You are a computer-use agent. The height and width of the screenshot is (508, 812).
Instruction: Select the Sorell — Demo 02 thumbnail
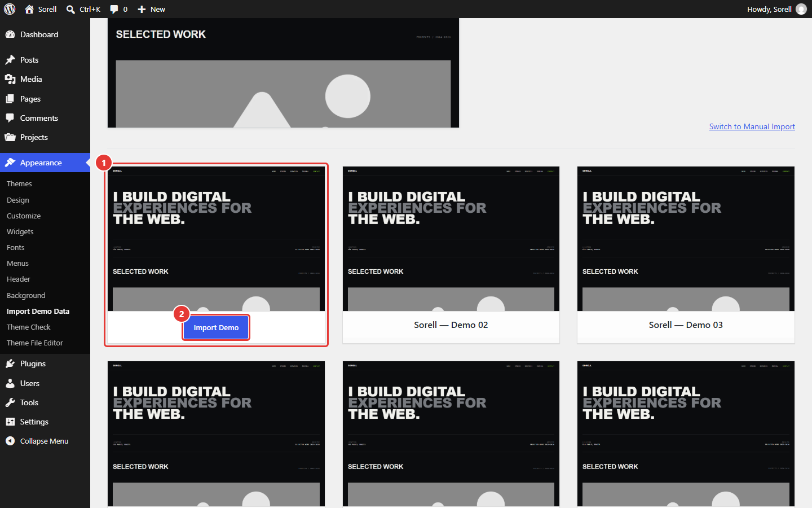[451, 239]
